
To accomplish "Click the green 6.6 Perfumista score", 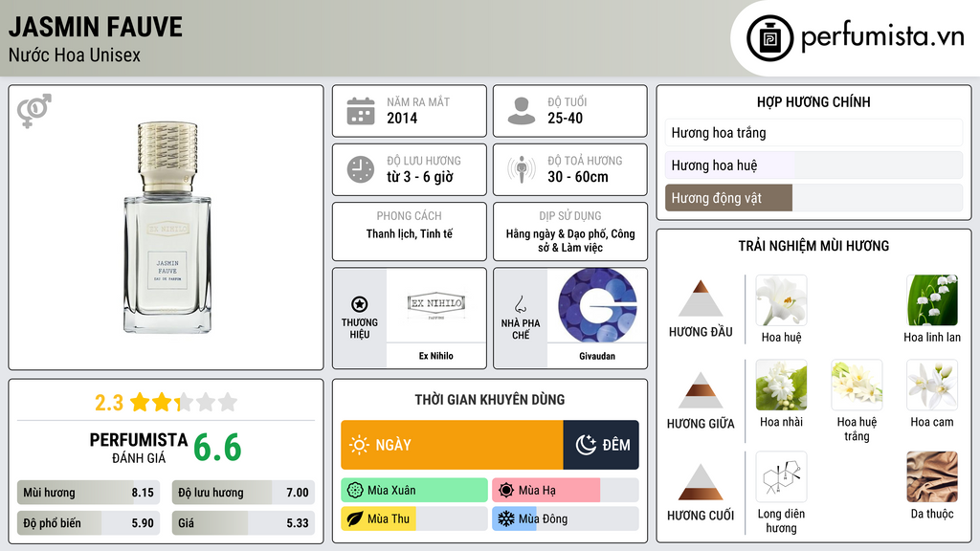I will pyautogui.click(x=217, y=448).
